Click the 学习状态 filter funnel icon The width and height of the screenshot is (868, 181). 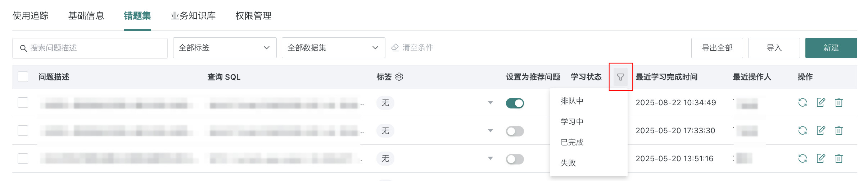620,77
